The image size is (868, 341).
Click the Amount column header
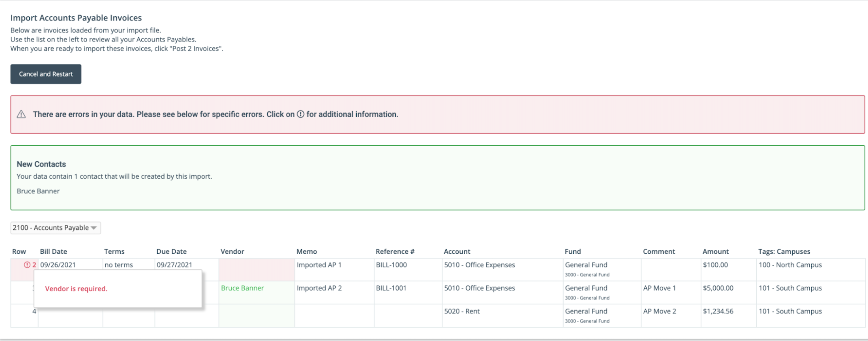[716, 251]
